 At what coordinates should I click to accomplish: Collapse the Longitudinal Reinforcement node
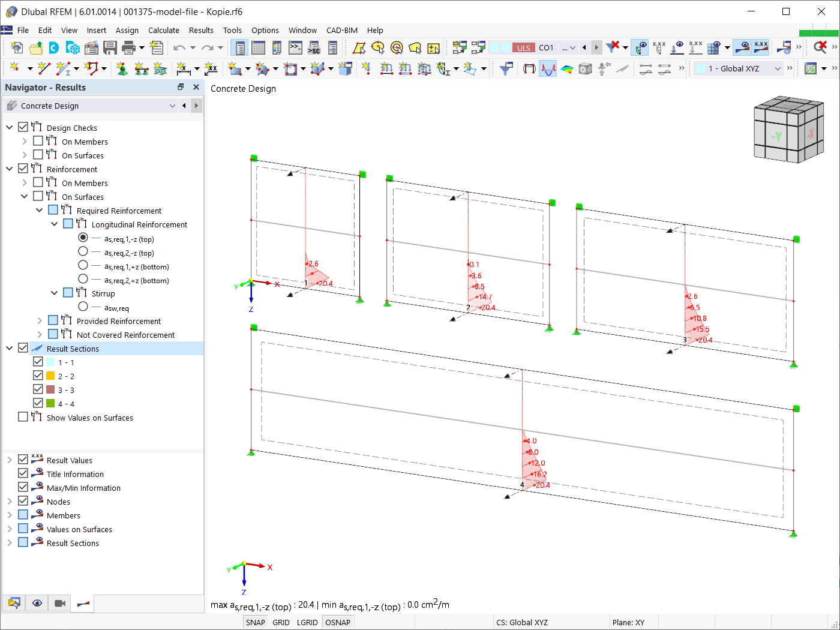[55, 223]
